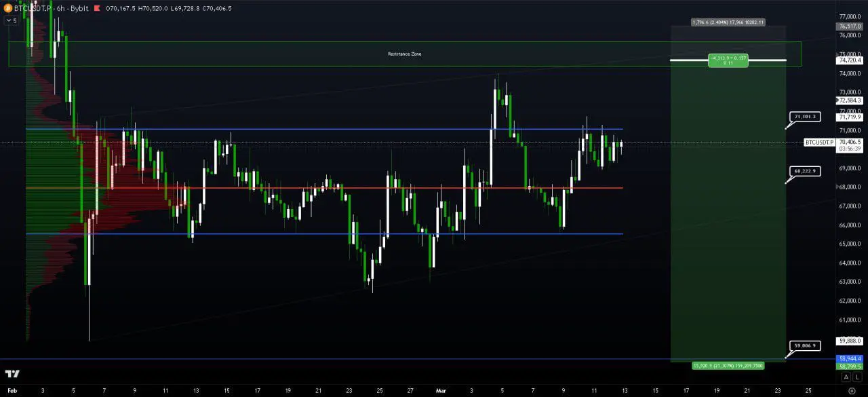Click the 59,806.9 price callout
Viewport: 868px width, 397px height.
[805, 345]
